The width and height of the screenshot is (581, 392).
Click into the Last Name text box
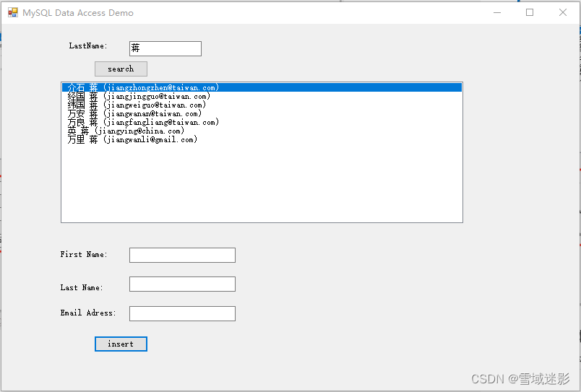(182, 284)
